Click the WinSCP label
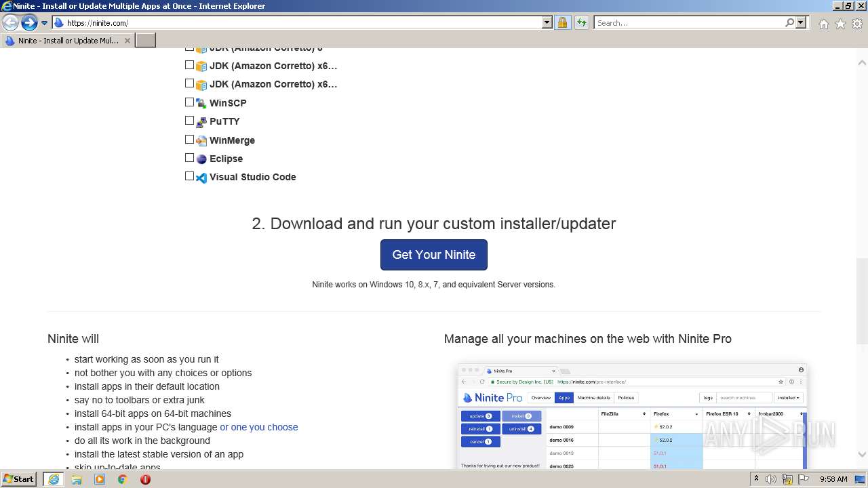 pos(228,103)
